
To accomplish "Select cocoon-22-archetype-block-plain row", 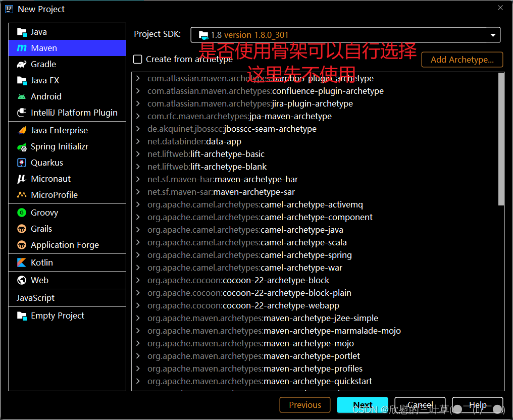I will pos(316,293).
